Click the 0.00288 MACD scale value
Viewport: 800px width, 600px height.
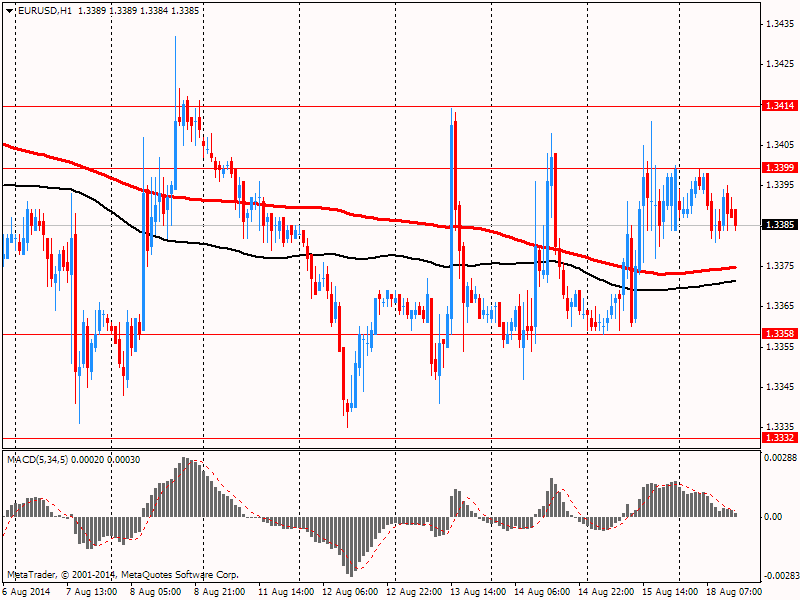[780, 458]
